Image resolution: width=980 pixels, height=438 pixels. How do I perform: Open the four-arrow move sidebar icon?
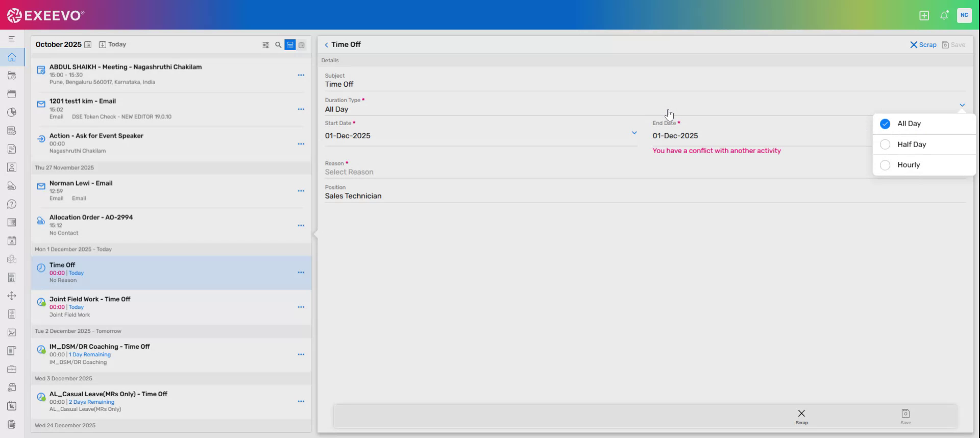coord(12,296)
